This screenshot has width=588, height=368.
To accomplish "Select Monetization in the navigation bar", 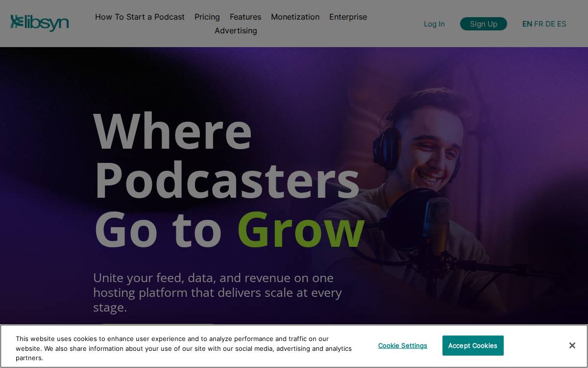I will click(x=295, y=17).
